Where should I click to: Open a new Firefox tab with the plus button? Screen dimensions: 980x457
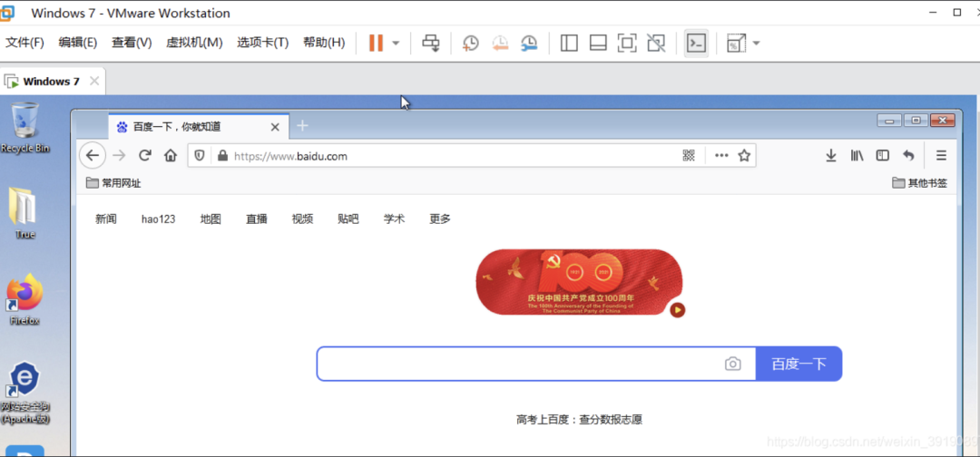pyautogui.click(x=302, y=126)
